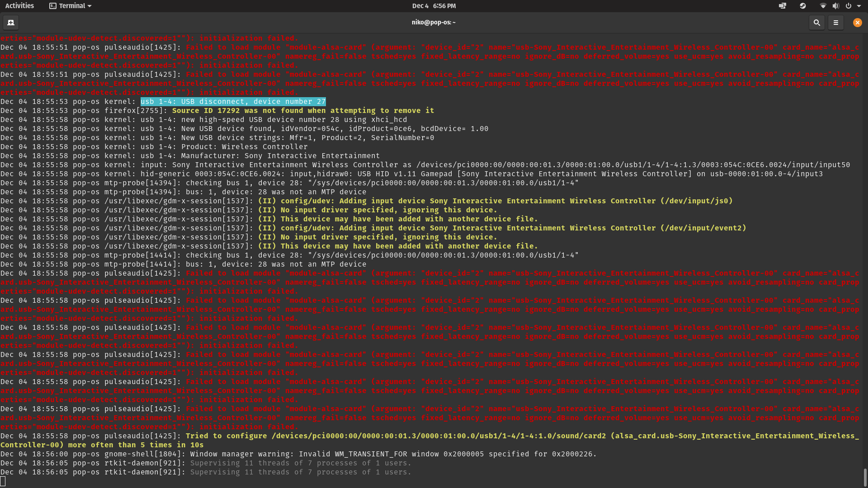
Task: Click the volume speaker icon
Action: pyautogui.click(x=836, y=6)
